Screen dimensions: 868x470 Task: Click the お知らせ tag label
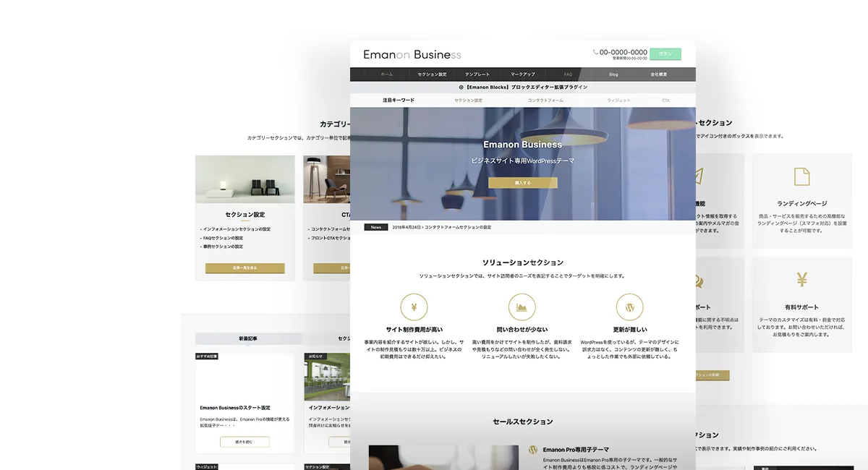(x=315, y=356)
